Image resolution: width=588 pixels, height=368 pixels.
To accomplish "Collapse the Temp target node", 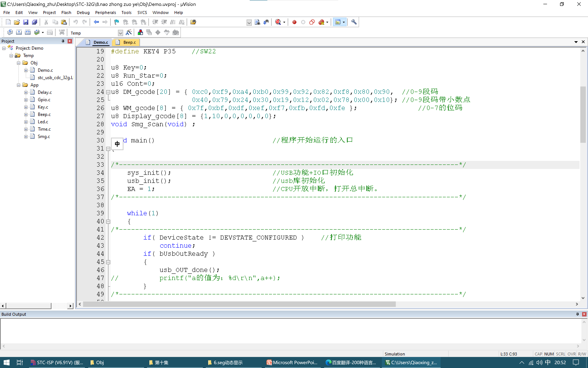I will point(11,56).
